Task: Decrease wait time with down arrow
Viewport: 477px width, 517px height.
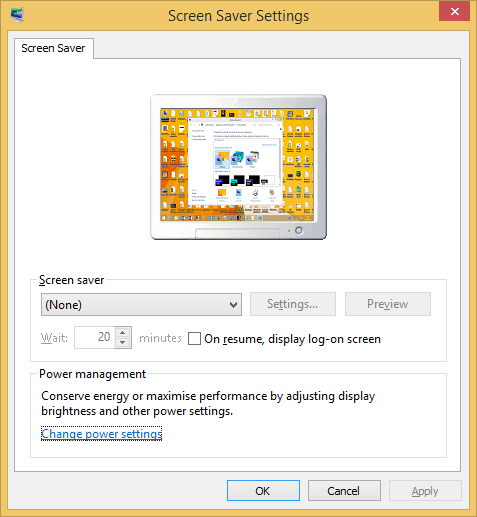Action: pyautogui.click(x=123, y=343)
